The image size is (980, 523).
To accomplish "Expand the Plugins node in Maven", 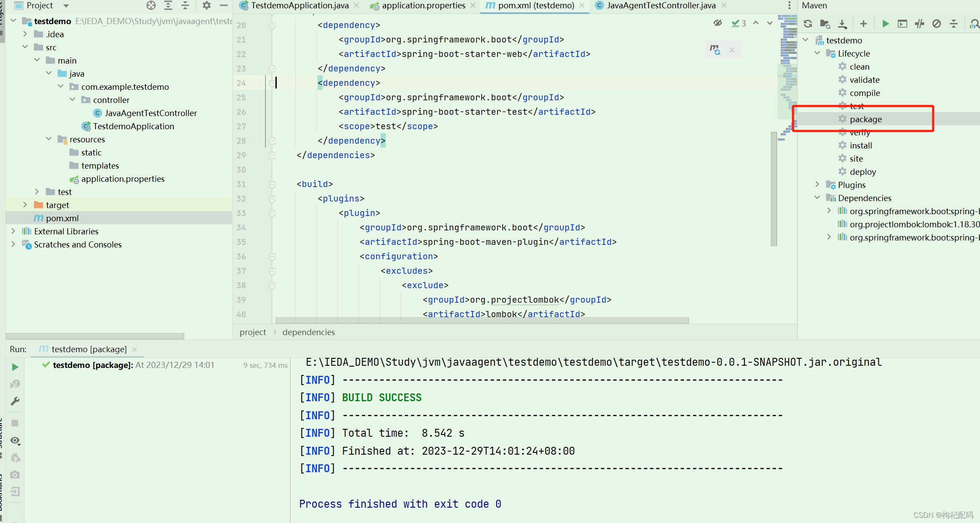I will pos(817,185).
